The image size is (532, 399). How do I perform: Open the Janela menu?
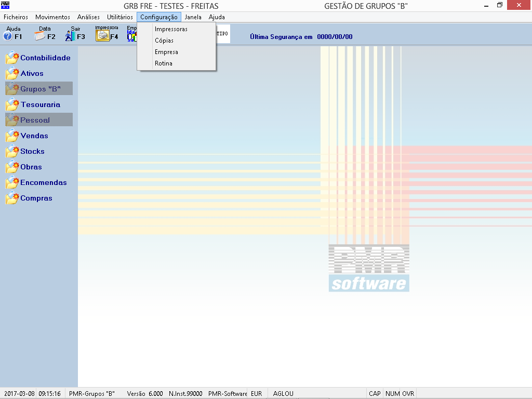pos(193,17)
